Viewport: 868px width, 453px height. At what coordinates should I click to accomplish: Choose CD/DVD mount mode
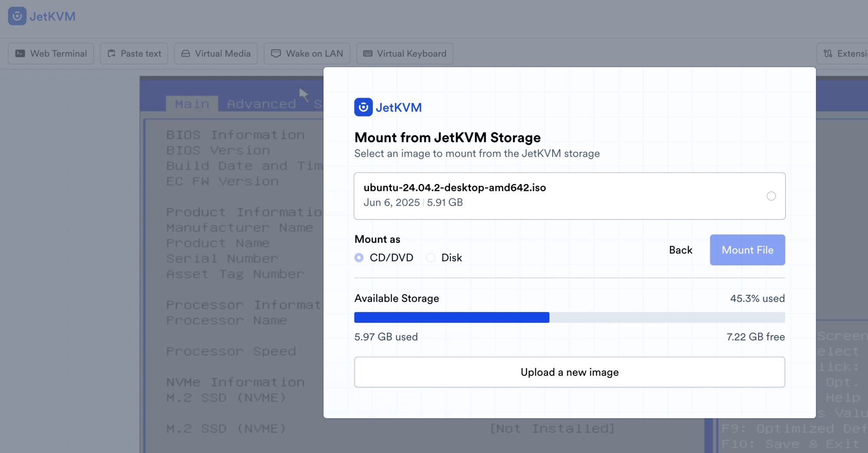[x=359, y=258]
